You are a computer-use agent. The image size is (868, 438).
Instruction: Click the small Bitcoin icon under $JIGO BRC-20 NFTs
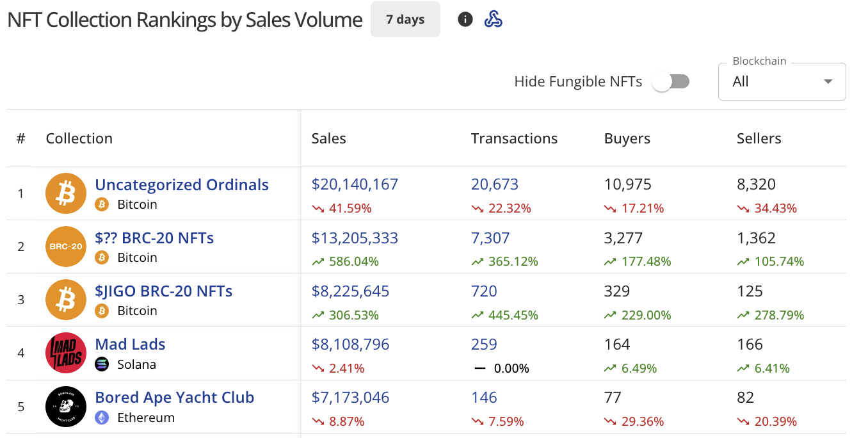tap(102, 311)
